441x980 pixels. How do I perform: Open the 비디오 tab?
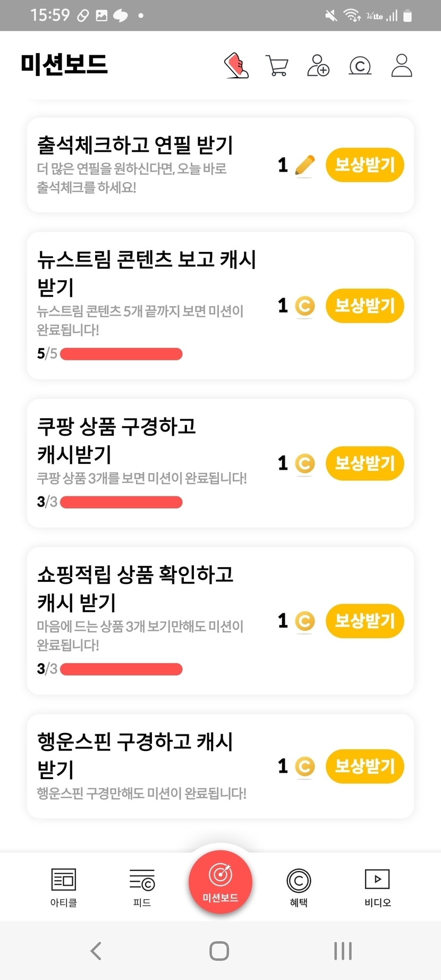(377, 887)
